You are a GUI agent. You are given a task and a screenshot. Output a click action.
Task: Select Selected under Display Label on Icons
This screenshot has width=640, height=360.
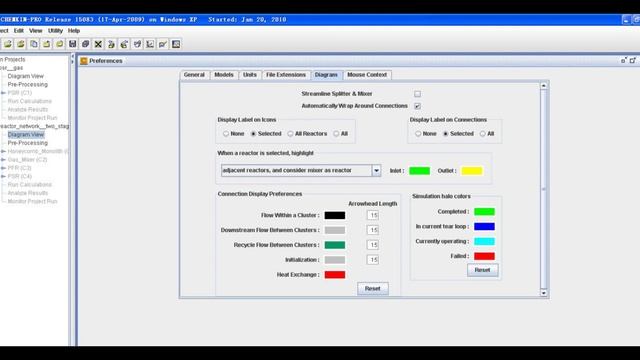253,133
